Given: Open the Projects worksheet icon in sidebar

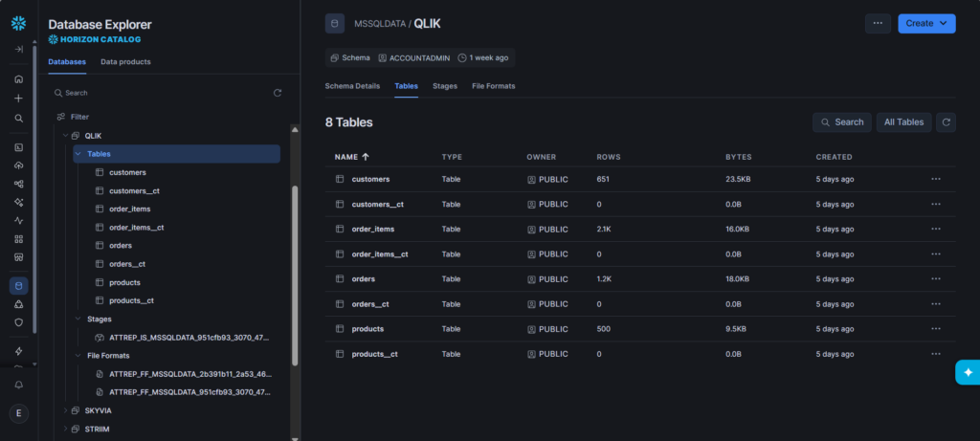Looking at the screenshot, I should pyautogui.click(x=19, y=147).
